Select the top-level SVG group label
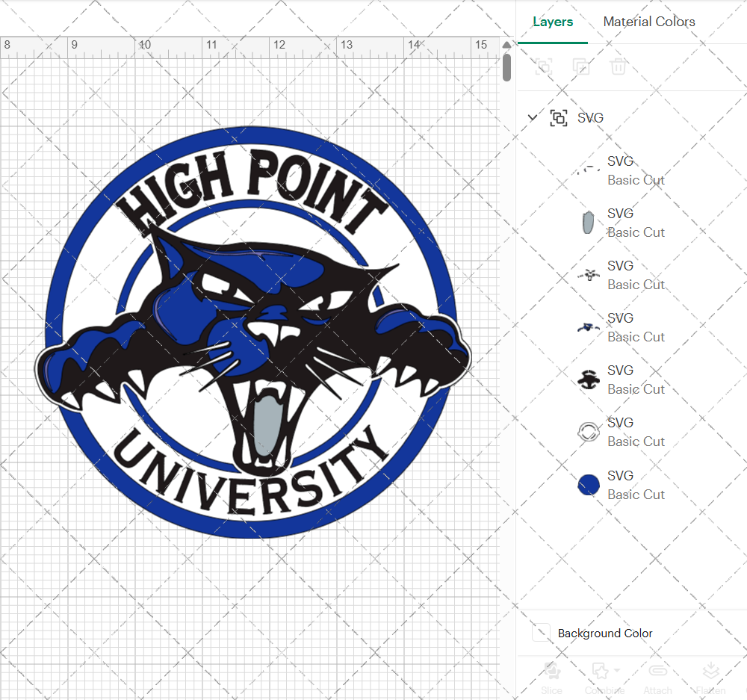The width and height of the screenshot is (747, 700). coord(590,118)
